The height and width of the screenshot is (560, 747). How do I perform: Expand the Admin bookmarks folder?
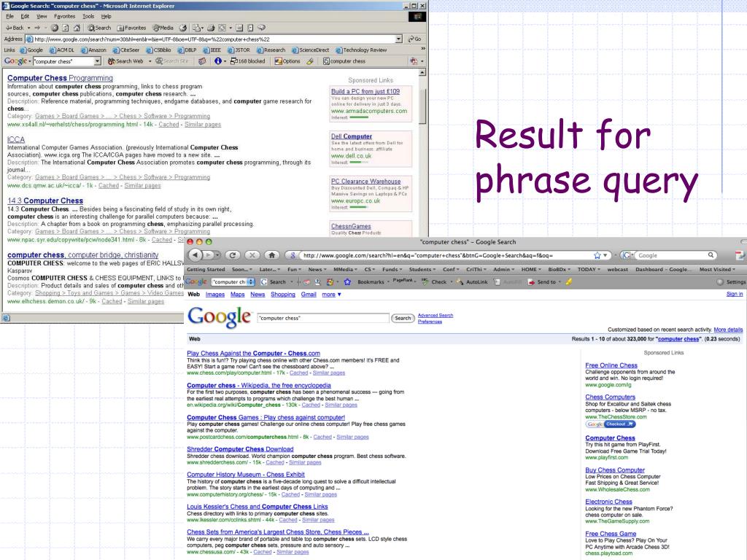(503, 269)
